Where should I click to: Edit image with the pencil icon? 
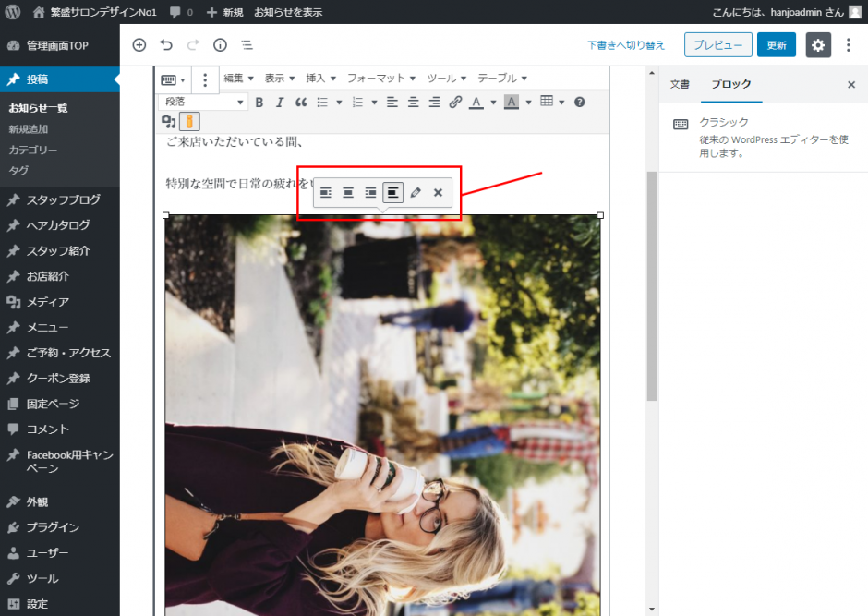(416, 193)
